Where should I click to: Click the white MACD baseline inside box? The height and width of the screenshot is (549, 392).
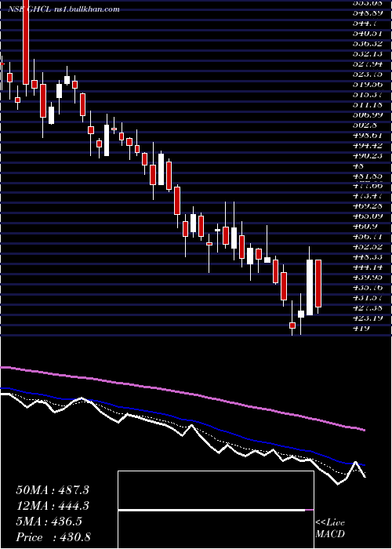click(212, 510)
